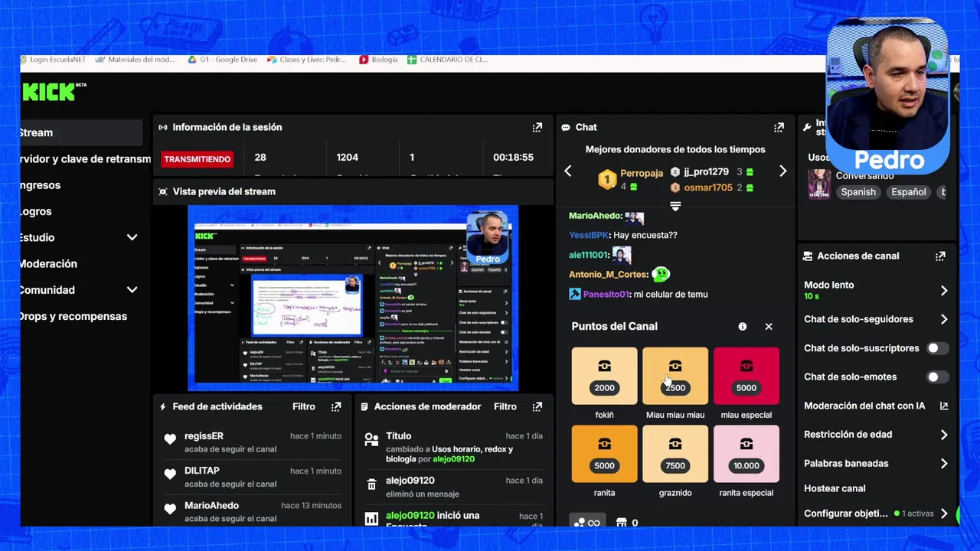Viewport: 980px width, 551px height.
Task: Click the Kick logo
Action: pyautogui.click(x=54, y=92)
